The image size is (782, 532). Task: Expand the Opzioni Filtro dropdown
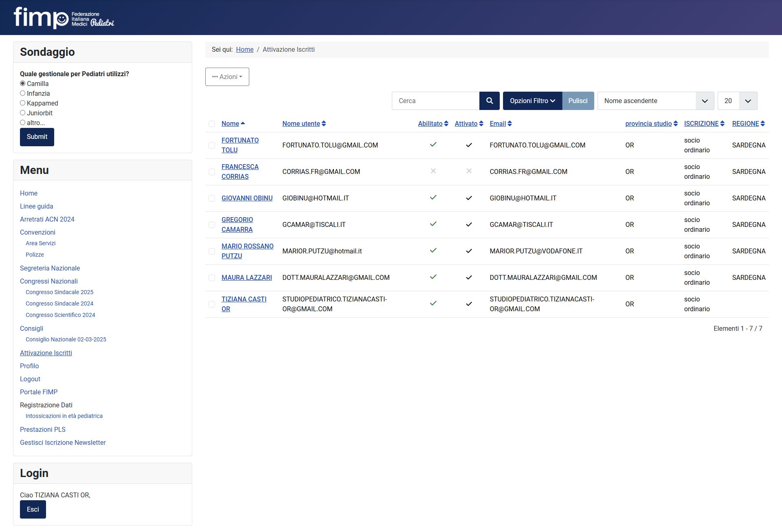532,101
